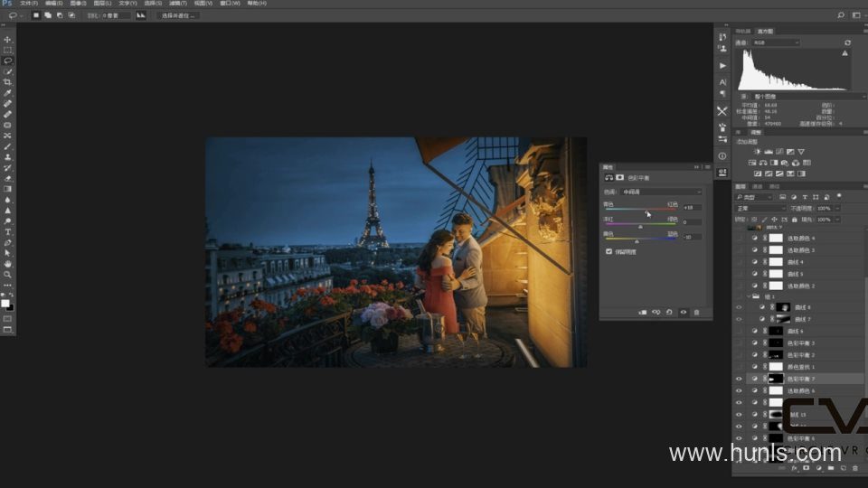
Task: Click the trash icon in Properties panel
Action: [696, 312]
